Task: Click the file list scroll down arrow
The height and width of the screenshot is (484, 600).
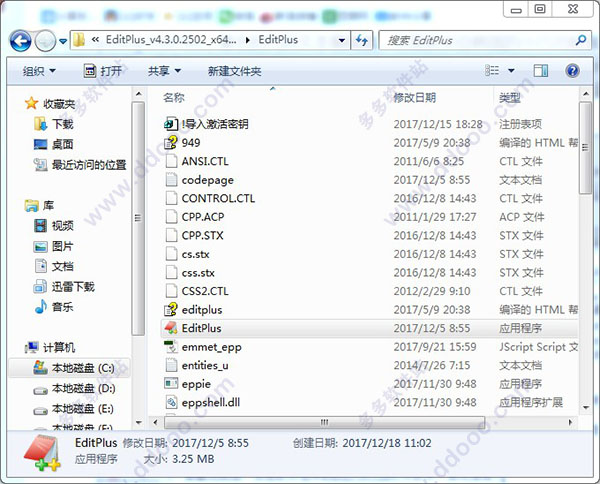Action: click(x=585, y=407)
